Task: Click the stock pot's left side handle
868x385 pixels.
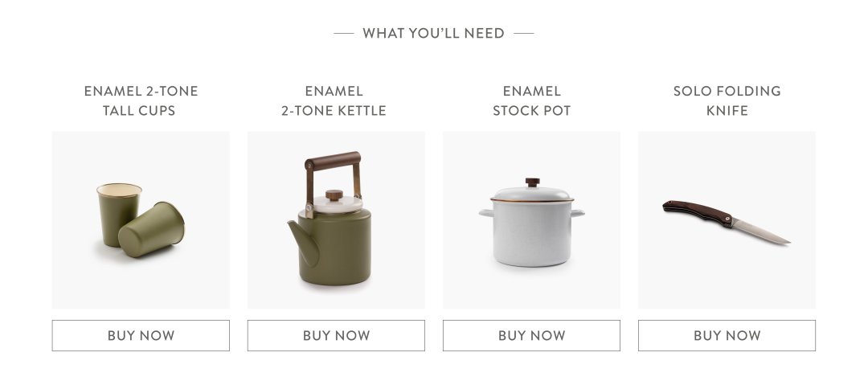Action: tap(486, 213)
